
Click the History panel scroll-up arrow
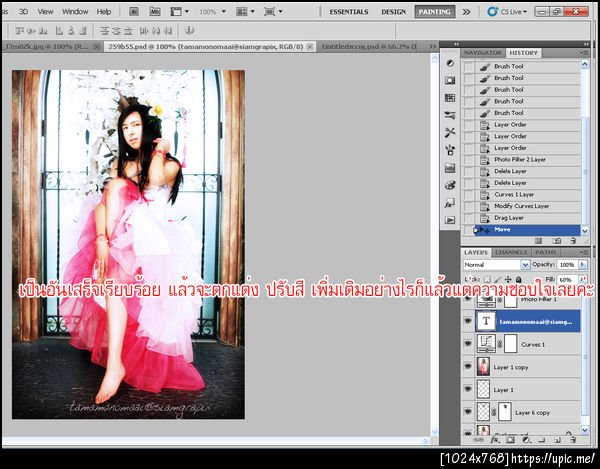(585, 64)
